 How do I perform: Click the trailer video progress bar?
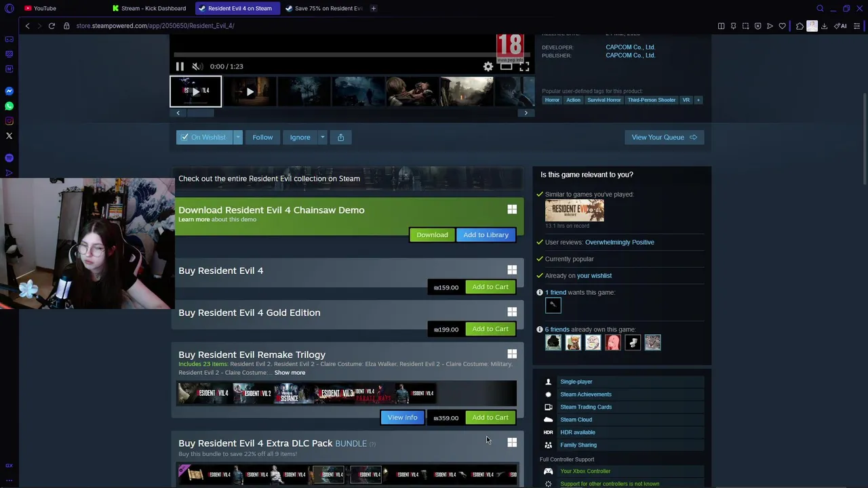(x=352, y=55)
